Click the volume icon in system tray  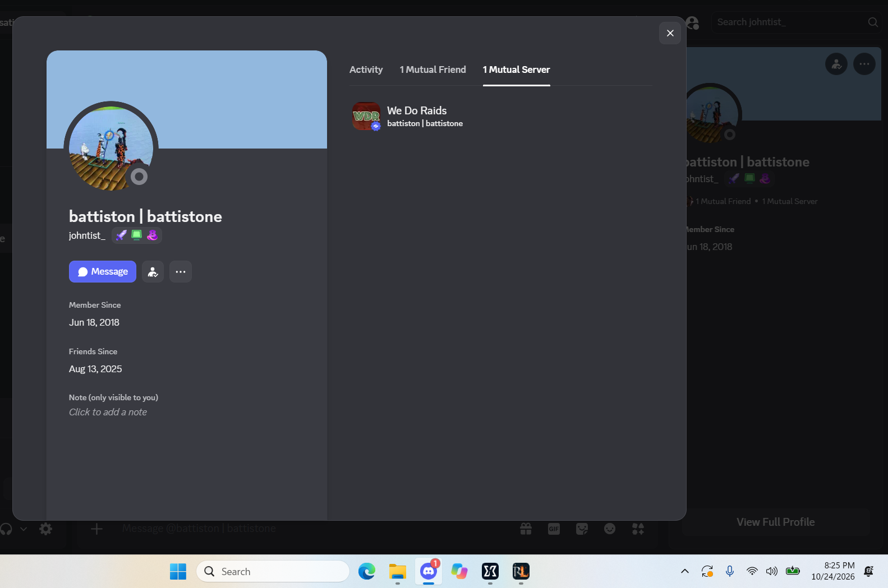(772, 571)
